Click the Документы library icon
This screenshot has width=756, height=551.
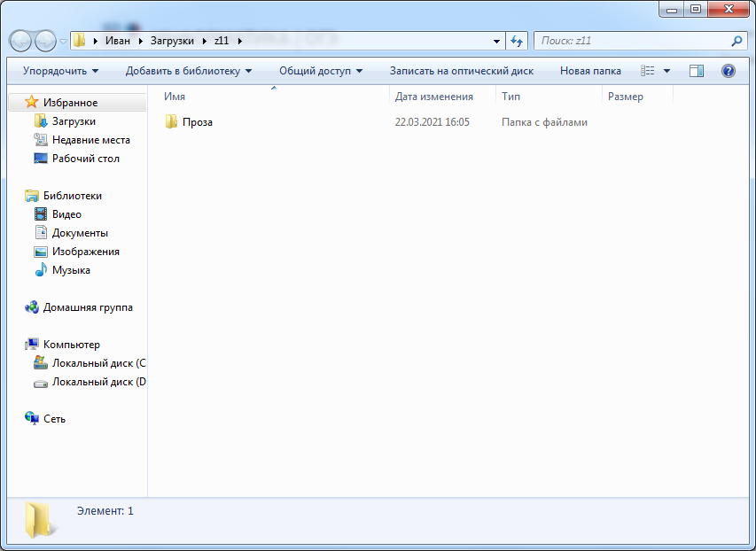tap(41, 232)
